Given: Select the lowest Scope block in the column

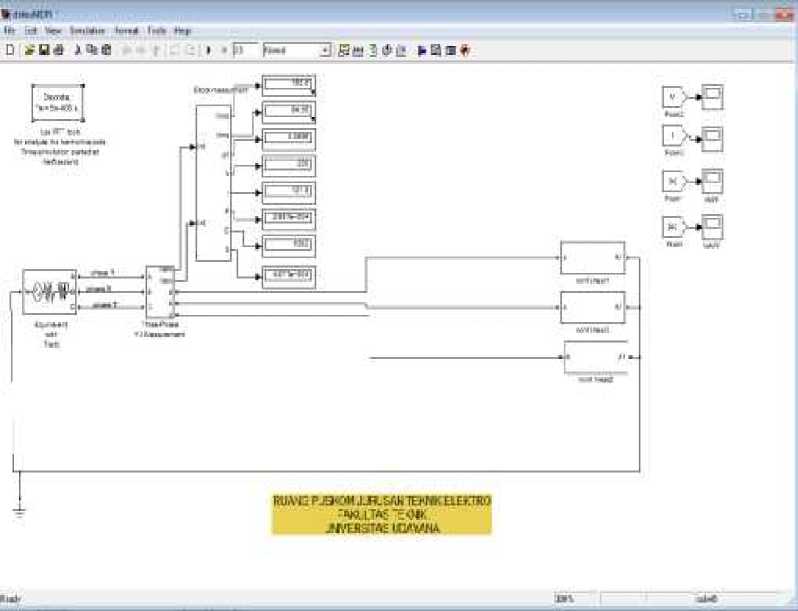Looking at the screenshot, I should [712, 227].
